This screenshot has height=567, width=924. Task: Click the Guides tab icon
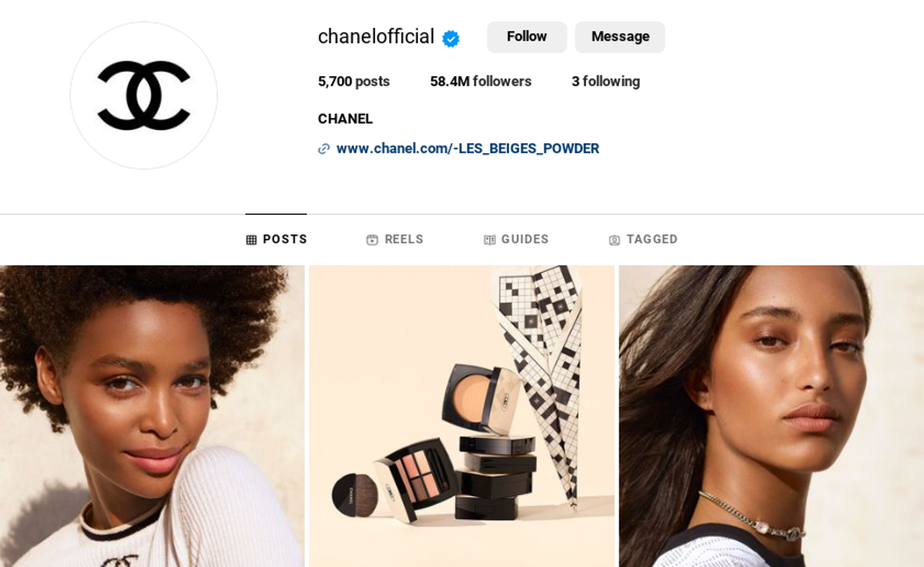(x=490, y=240)
